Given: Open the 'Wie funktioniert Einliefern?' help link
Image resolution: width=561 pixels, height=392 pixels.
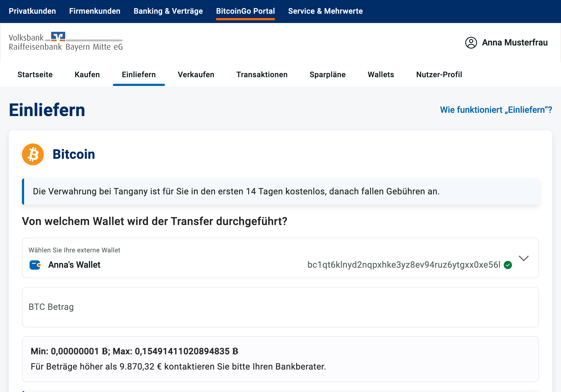Looking at the screenshot, I should click(496, 110).
